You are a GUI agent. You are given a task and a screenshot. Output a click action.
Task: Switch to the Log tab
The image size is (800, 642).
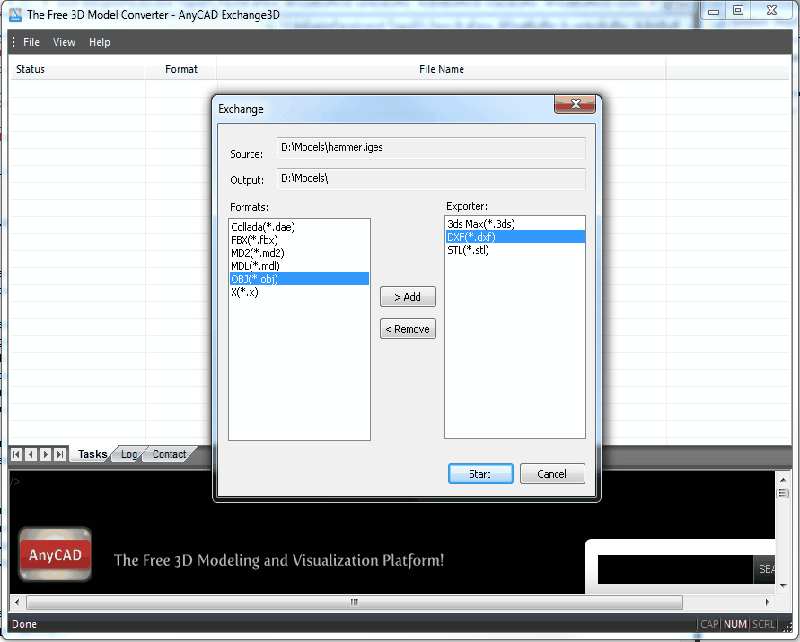coord(128,454)
